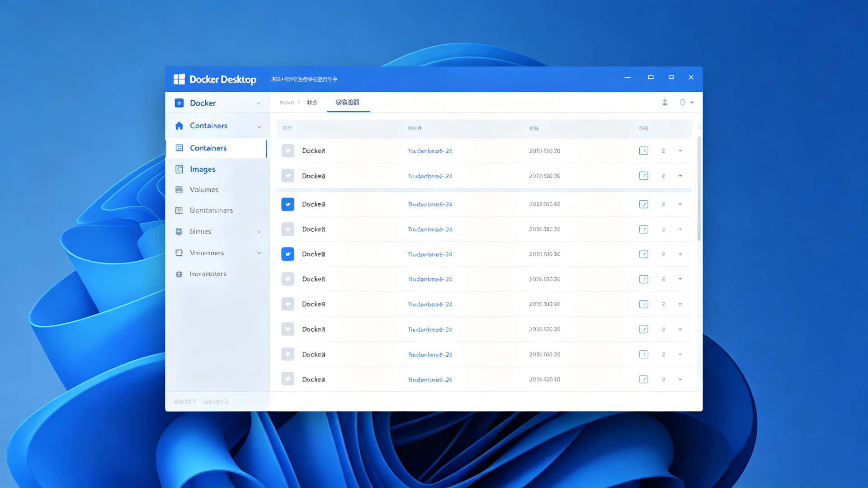
Task: Expand the fifth row with its plus icon
Action: (680, 254)
